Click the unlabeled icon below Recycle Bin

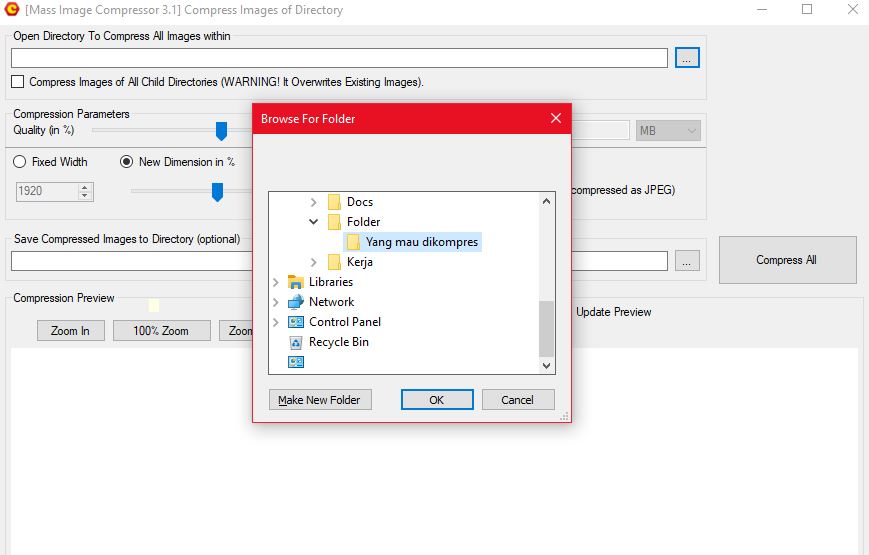296,362
